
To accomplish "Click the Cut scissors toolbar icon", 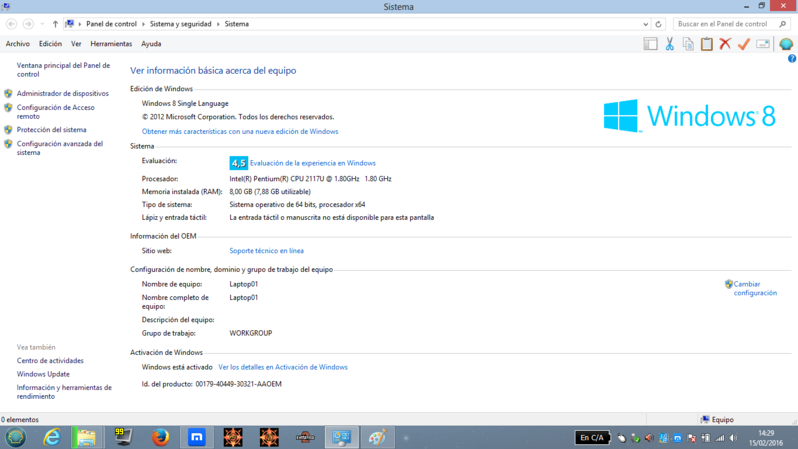I will (669, 44).
